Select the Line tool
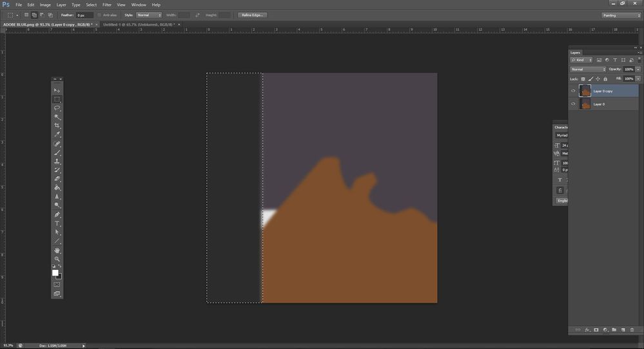Viewport: 644px width, 349px height. (x=57, y=241)
